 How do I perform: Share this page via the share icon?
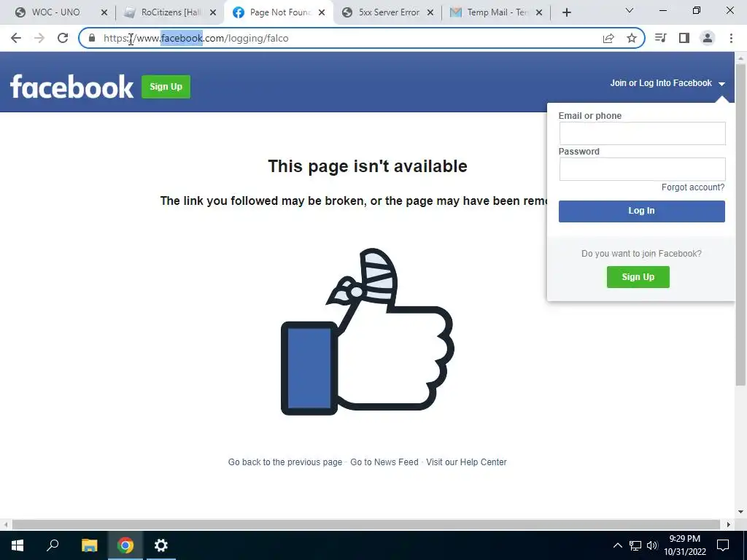click(608, 38)
